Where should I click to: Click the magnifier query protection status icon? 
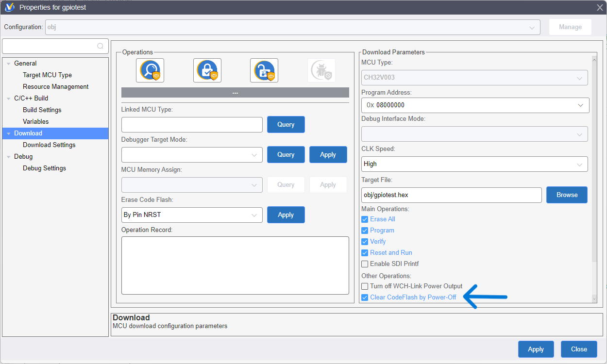coord(150,70)
